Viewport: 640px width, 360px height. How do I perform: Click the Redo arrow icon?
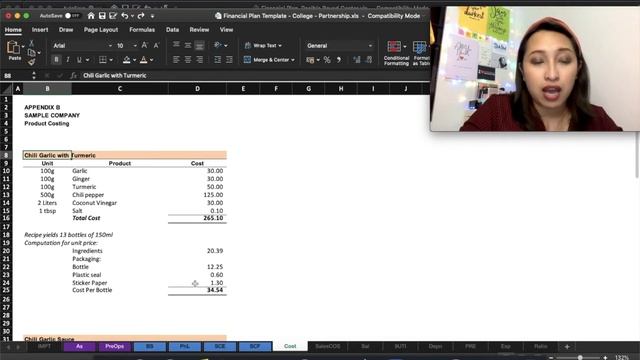tap(141, 16)
